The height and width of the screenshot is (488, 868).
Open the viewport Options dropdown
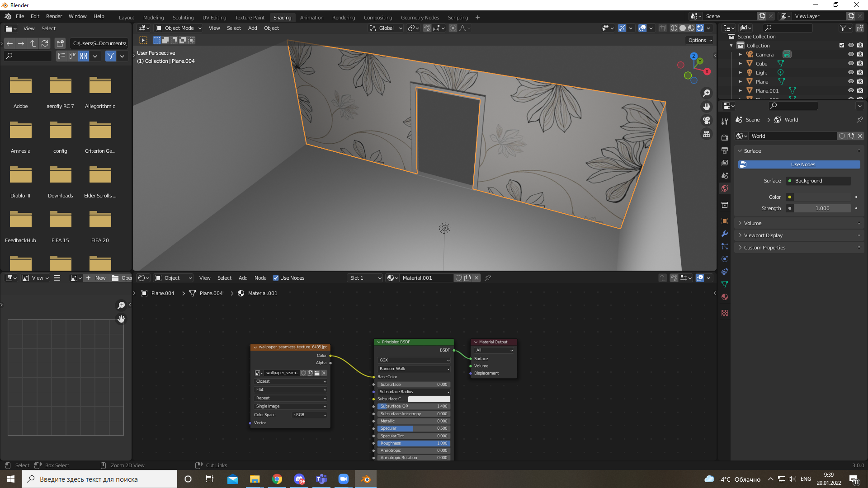pos(700,40)
